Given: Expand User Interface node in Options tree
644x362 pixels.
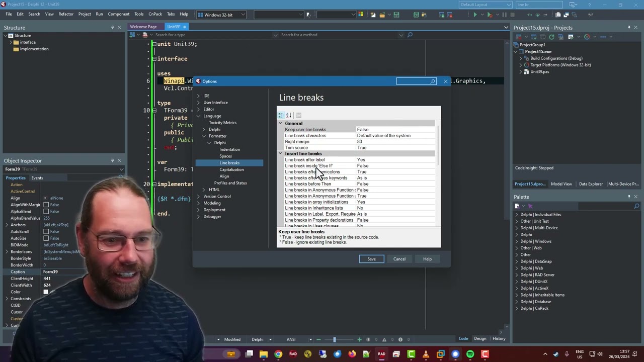Looking at the screenshot, I should (x=198, y=103).
